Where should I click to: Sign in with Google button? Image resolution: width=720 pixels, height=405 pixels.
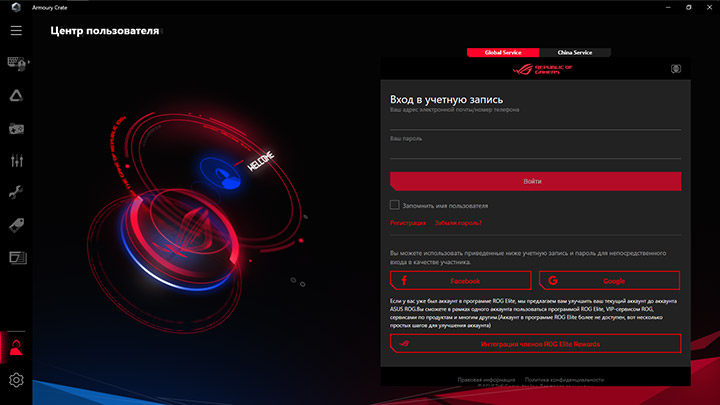coord(609,281)
